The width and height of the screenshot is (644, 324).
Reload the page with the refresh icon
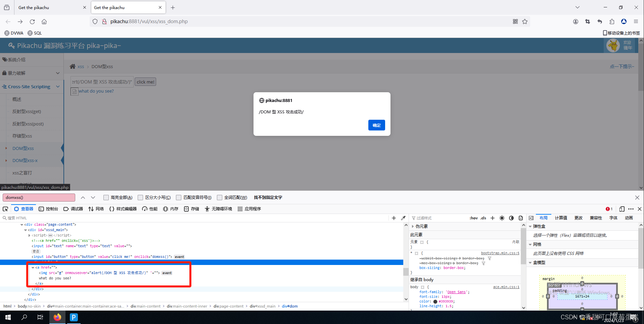coord(32,21)
